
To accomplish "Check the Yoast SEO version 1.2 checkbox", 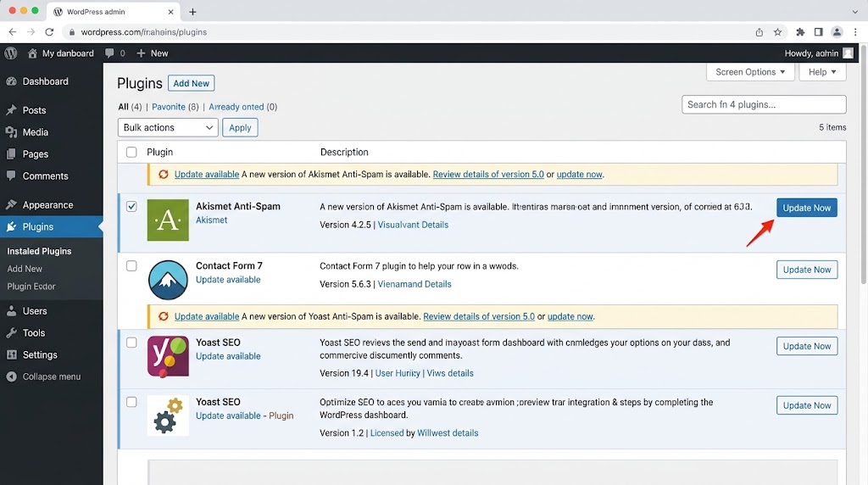I will 131,402.
